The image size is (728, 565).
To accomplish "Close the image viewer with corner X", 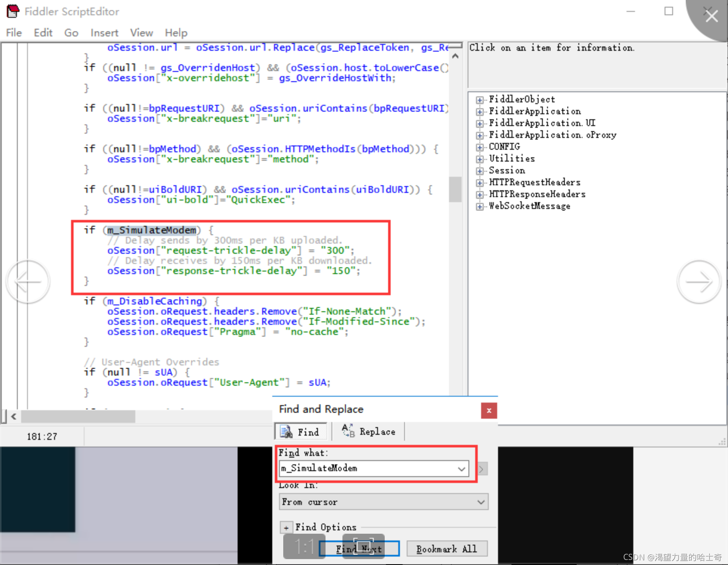I will click(x=712, y=16).
